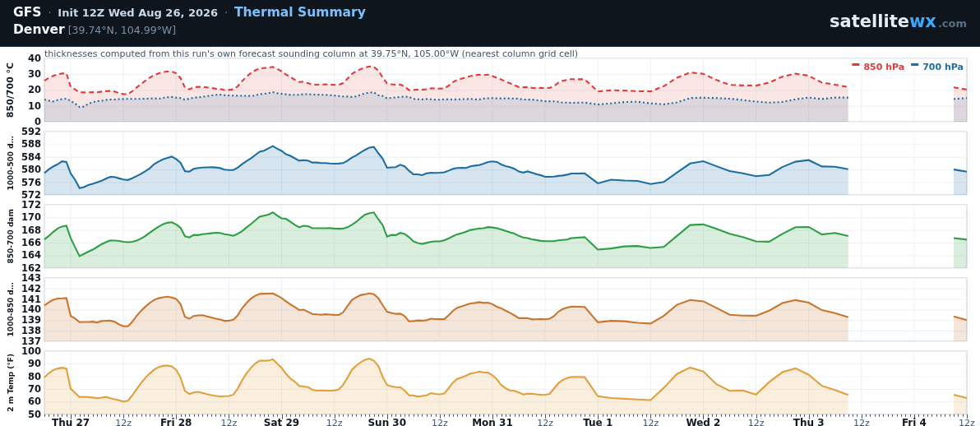Click the red dash swatch beside 850 hPa

click(856, 65)
